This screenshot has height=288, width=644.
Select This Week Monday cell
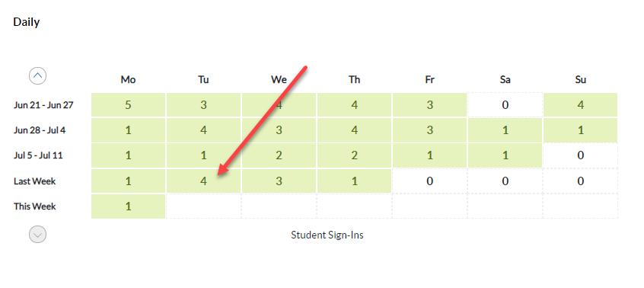click(x=128, y=206)
